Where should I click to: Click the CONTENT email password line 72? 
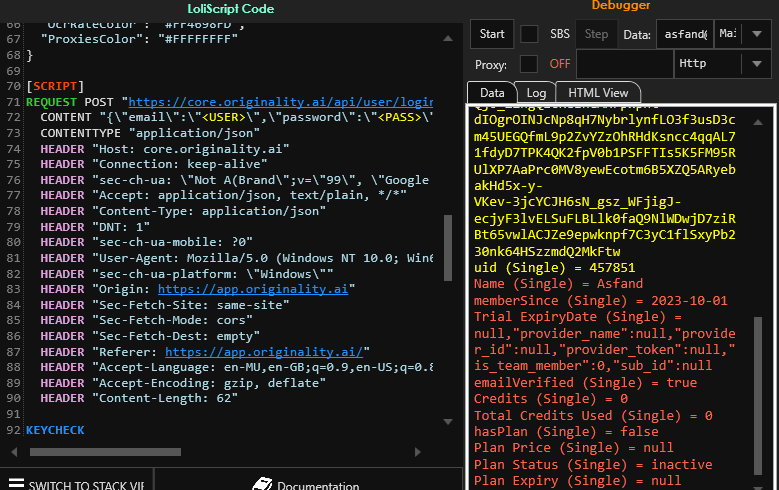click(236, 117)
